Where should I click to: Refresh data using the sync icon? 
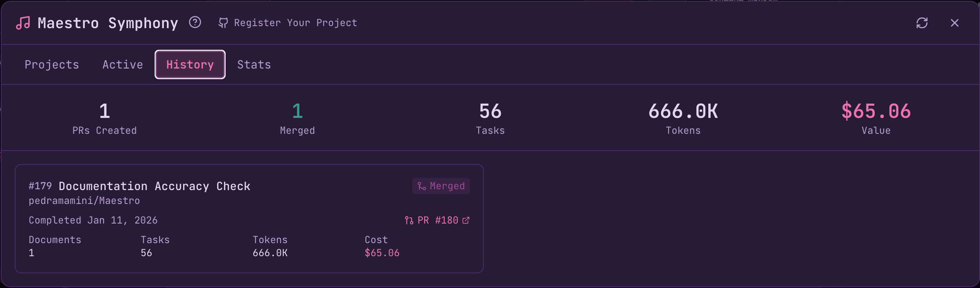coord(922,23)
